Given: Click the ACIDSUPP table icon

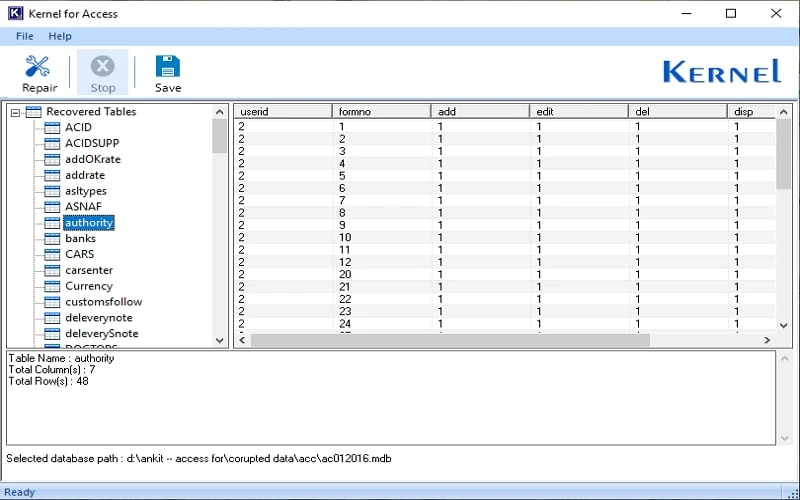Looking at the screenshot, I should point(52,143).
